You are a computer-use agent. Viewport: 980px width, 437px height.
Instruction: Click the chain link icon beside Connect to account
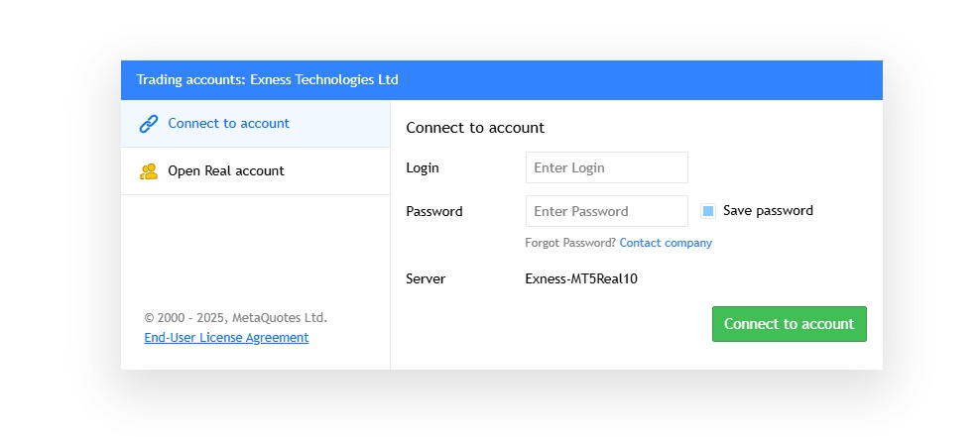(148, 124)
